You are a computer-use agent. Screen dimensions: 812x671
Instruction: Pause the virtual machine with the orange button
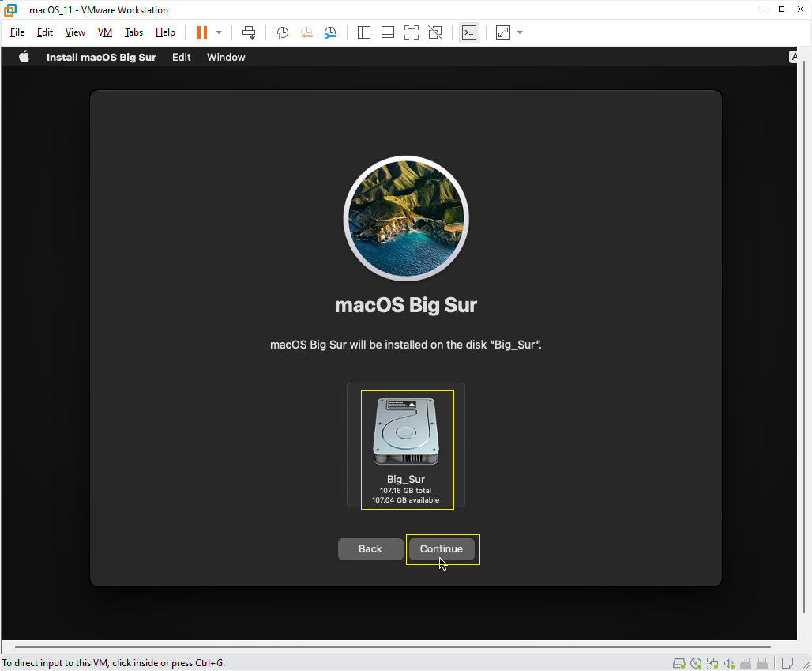202,32
